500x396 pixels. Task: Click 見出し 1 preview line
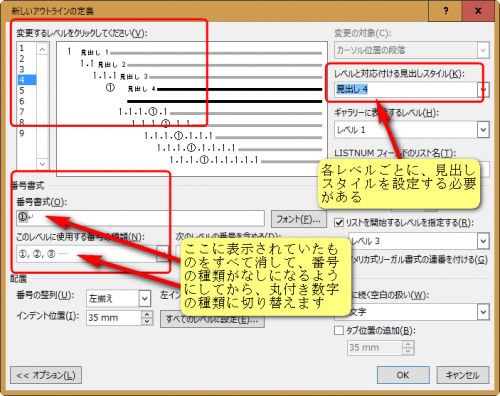pyautogui.click(x=195, y=52)
